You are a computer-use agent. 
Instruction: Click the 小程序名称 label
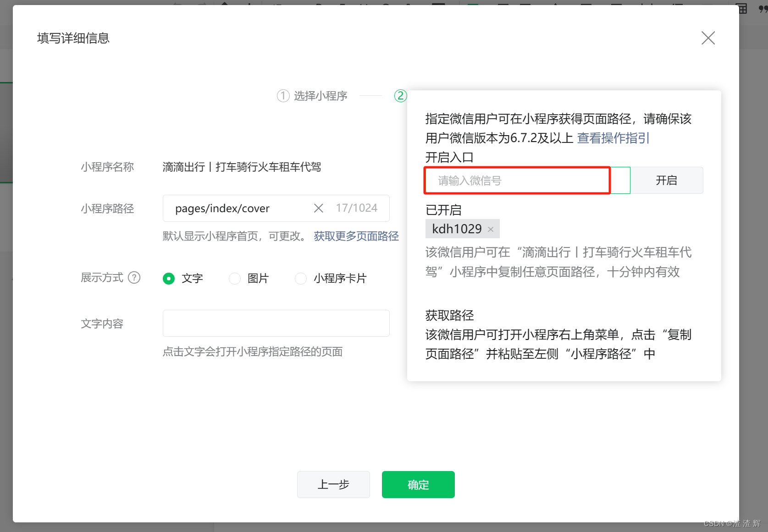(108, 167)
